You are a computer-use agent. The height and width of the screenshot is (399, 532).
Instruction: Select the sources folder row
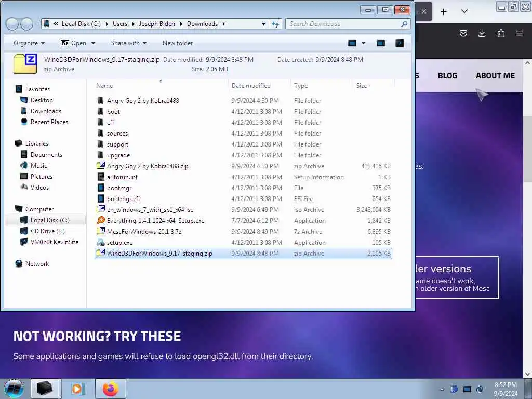243,134
